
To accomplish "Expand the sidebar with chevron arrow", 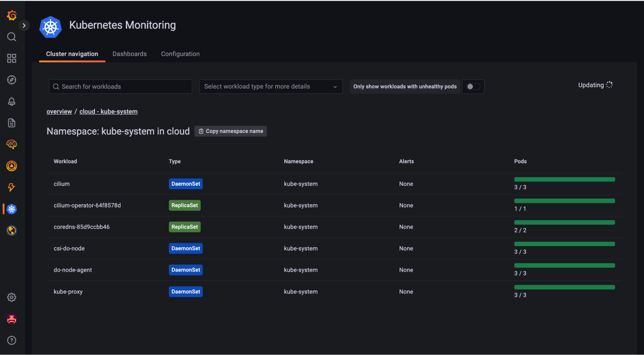I will point(24,25).
